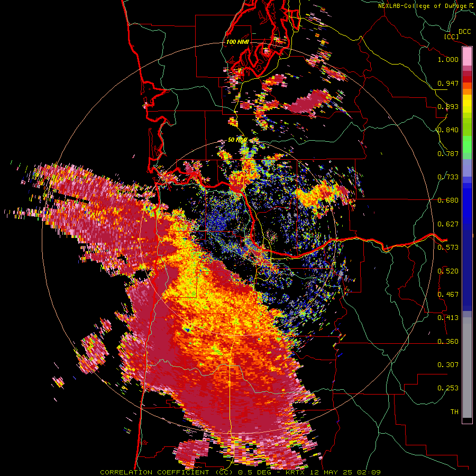Select the 0.413 legend value
Viewport: 476px width, 476px height.
(448, 318)
